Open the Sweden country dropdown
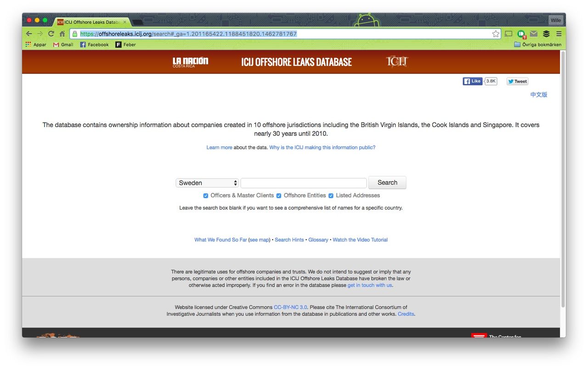The image size is (588, 369). click(x=207, y=183)
